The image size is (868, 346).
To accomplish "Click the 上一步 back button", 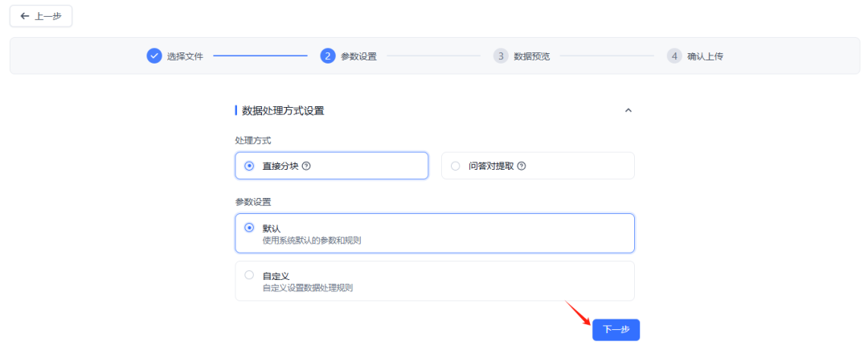I will [41, 16].
